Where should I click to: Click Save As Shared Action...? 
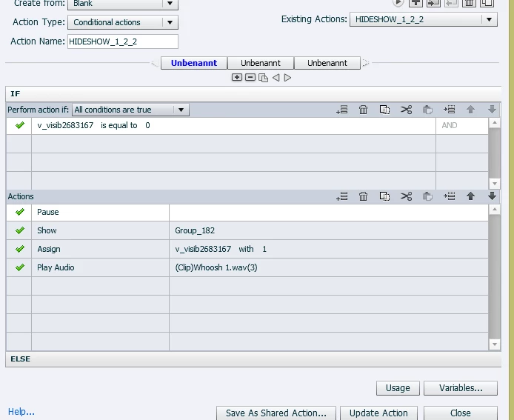coord(276,413)
